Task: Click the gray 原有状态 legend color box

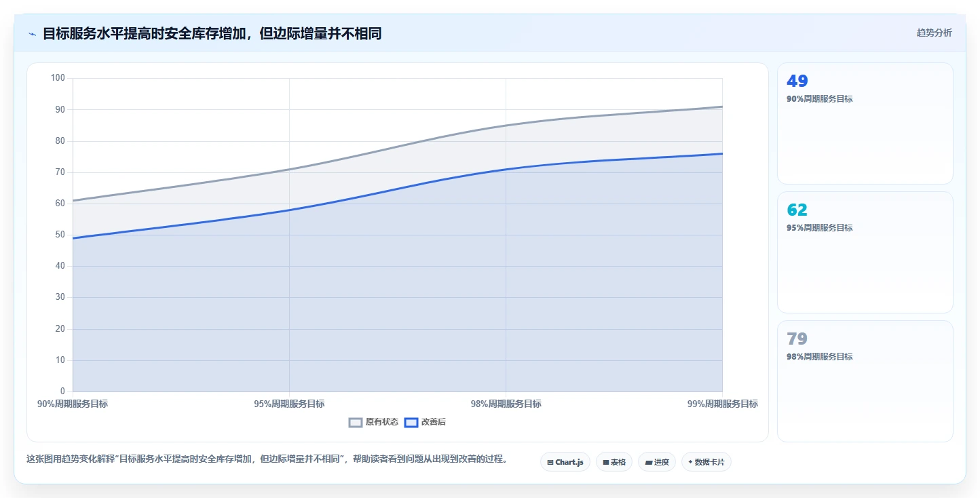Action: (x=356, y=422)
